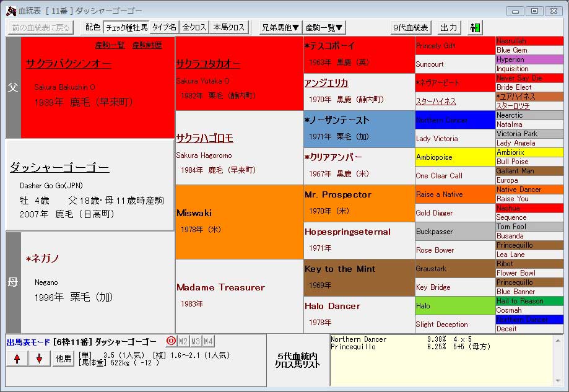Click the red down arrow button

(x=39, y=359)
